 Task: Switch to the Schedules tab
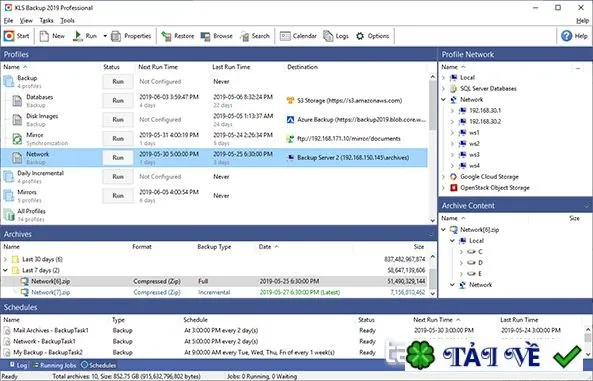(x=98, y=365)
